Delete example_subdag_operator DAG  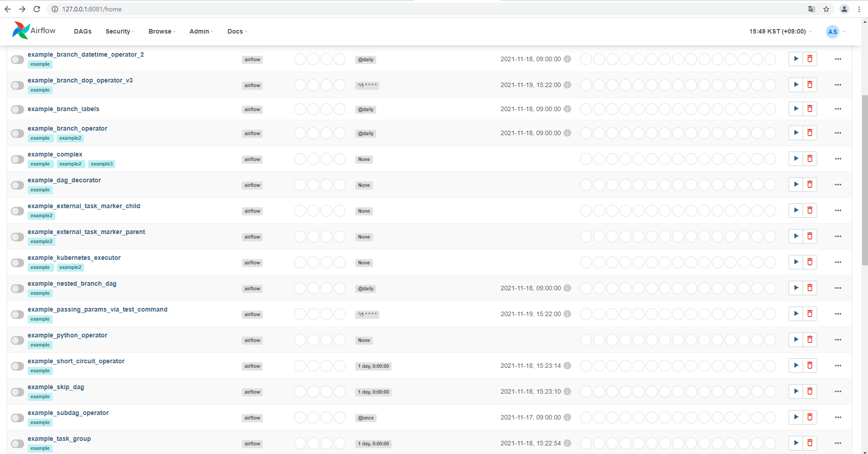810,417
